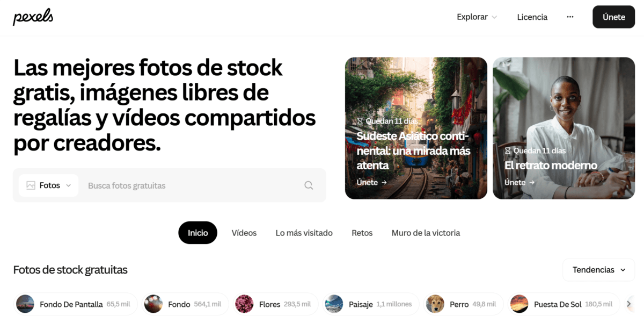Click the Fondo De Pantalla category thumbnail
This screenshot has width=644, height=323.
(x=25, y=304)
